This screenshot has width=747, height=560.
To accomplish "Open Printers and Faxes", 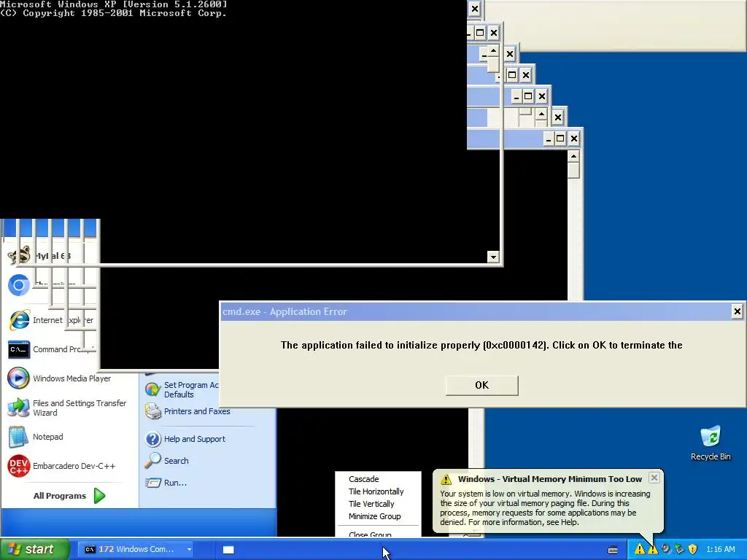I will coord(187,411).
